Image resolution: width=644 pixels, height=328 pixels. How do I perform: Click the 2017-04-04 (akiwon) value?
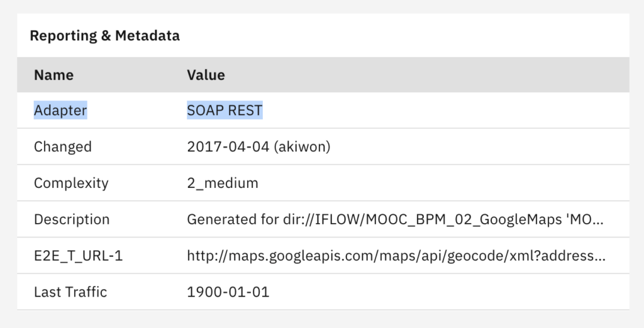pyautogui.click(x=258, y=146)
